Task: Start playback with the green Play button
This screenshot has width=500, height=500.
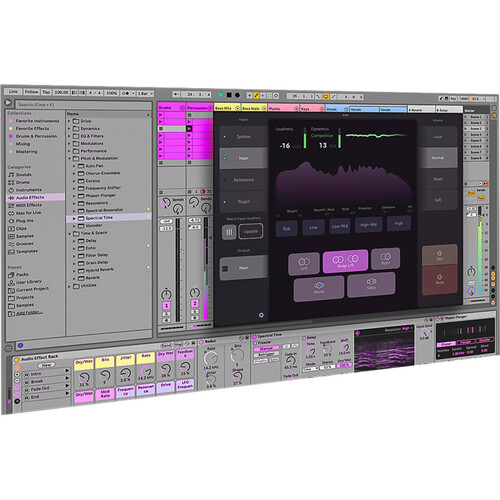Action: tap(221, 95)
